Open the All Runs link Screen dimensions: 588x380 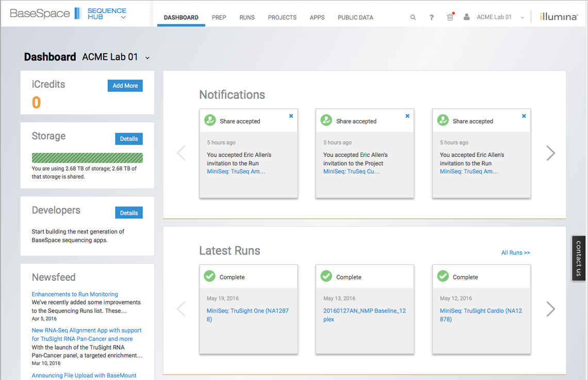tap(515, 252)
